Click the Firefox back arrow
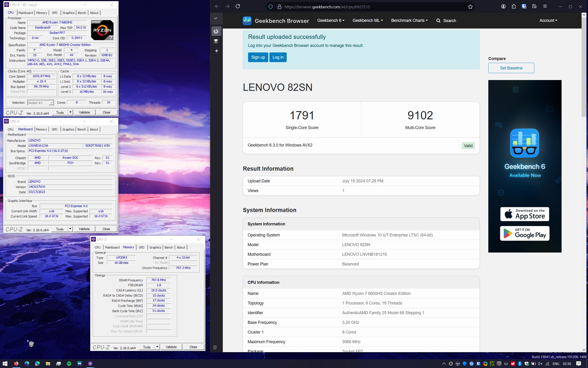The height and width of the screenshot is (368, 588). click(x=217, y=7)
